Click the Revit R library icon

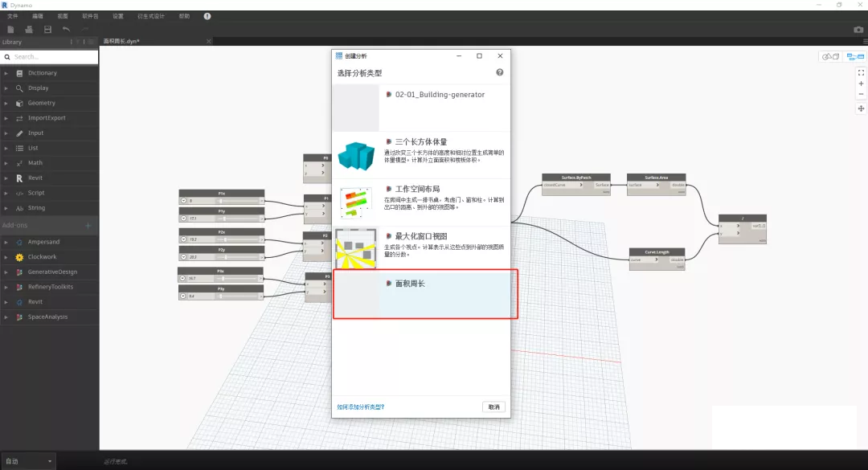pos(19,178)
